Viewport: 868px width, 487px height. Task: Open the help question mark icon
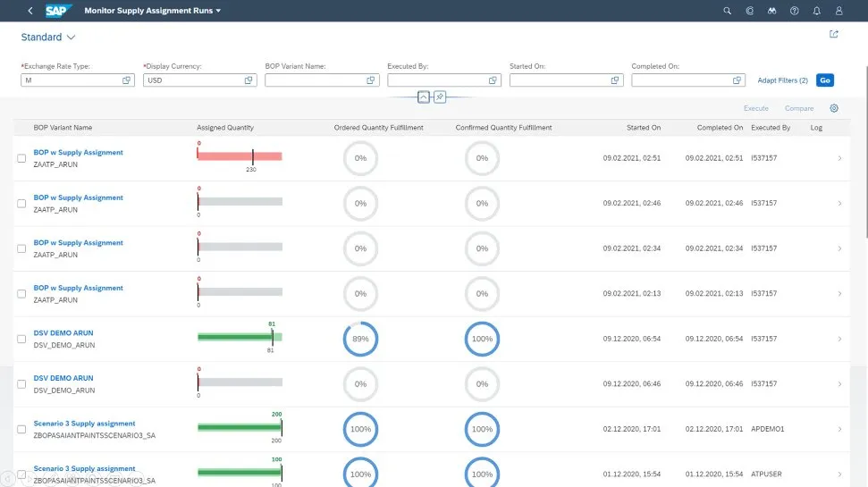pos(794,11)
